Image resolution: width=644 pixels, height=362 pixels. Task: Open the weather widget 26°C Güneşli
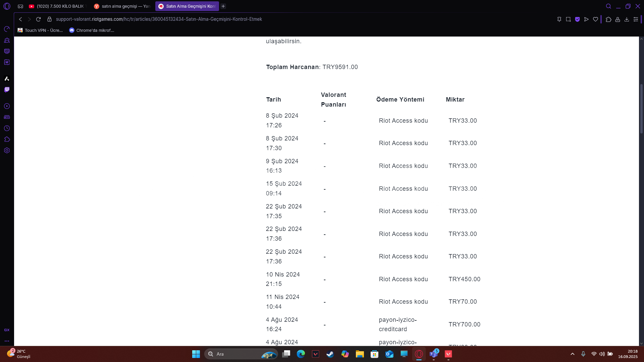[x=19, y=354]
